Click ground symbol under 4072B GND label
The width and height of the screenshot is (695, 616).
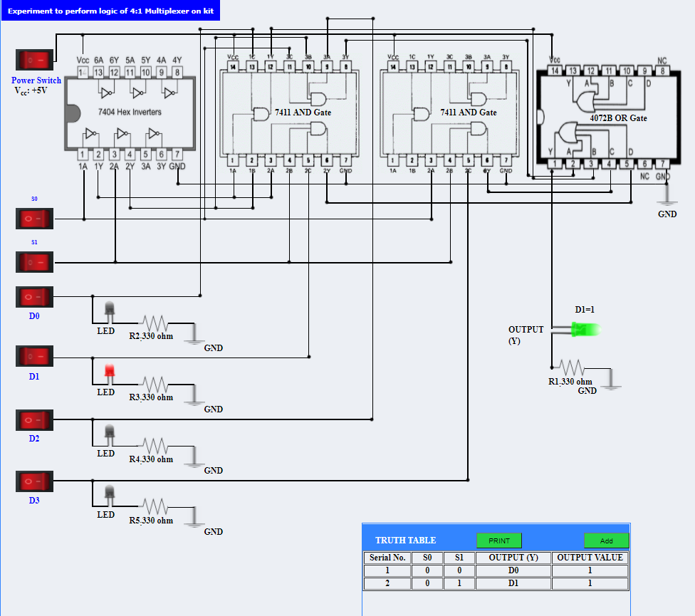coord(667,195)
